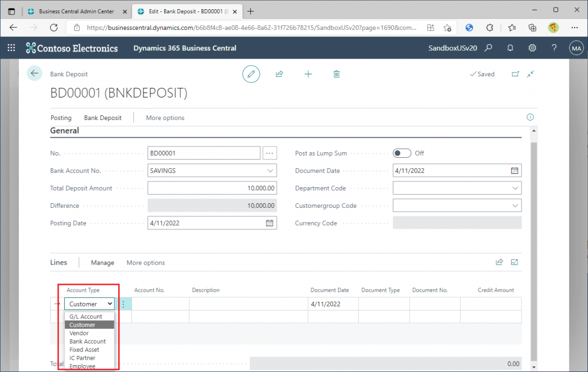The height and width of the screenshot is (372, 588).
Task: Click the edit pencil icon
Action: pos(251,74)
